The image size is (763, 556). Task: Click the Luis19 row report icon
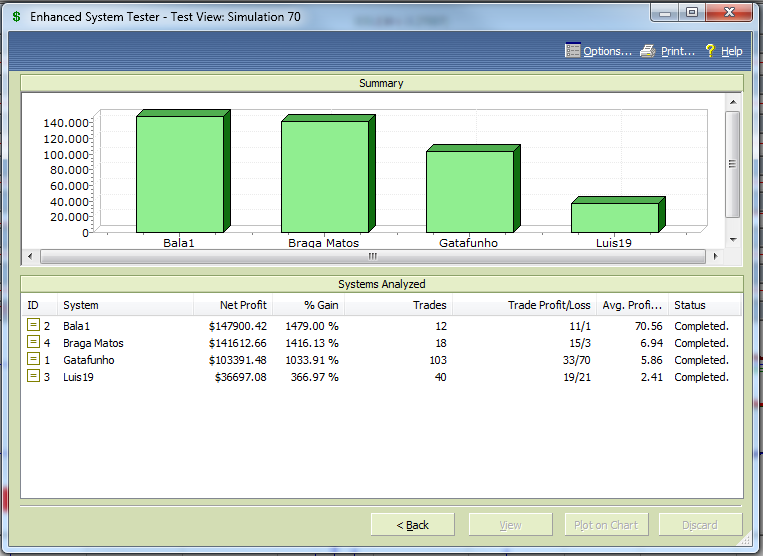[x=33, y=376]
